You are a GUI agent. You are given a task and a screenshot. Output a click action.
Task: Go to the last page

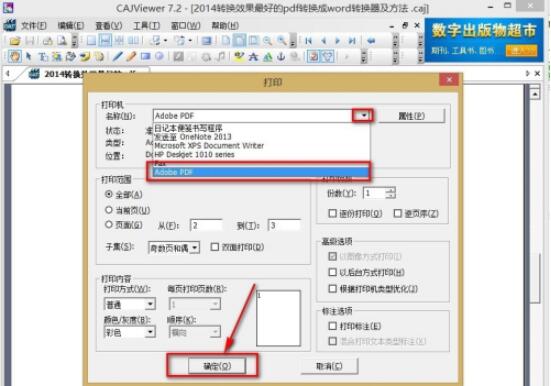point(352,41)
